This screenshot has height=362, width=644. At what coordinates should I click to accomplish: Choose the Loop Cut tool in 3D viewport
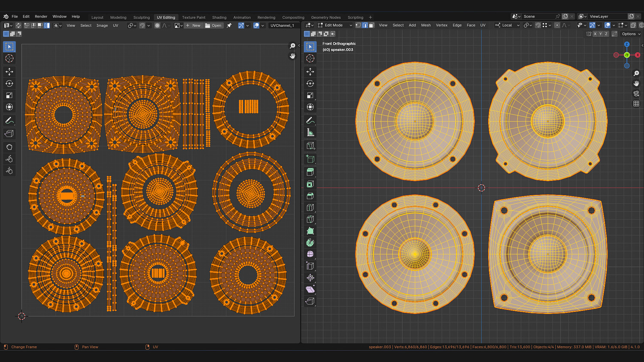point(310,208)
